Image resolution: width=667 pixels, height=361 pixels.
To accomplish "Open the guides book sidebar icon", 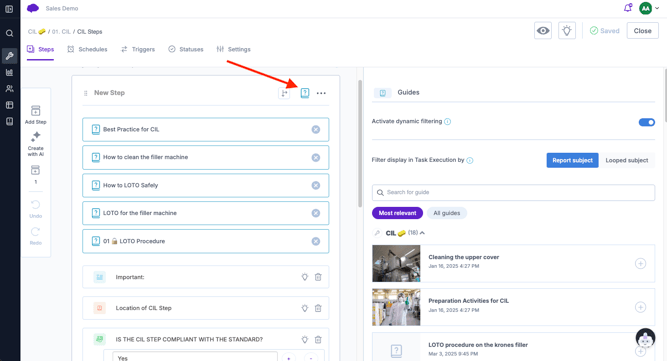I will [x=9, y=121].
